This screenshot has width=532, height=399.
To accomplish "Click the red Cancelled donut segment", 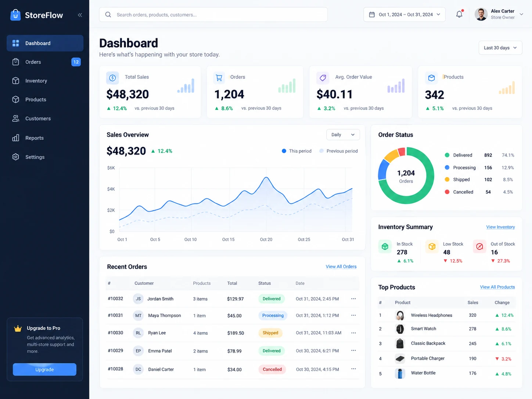I will (x=402, y=151).
